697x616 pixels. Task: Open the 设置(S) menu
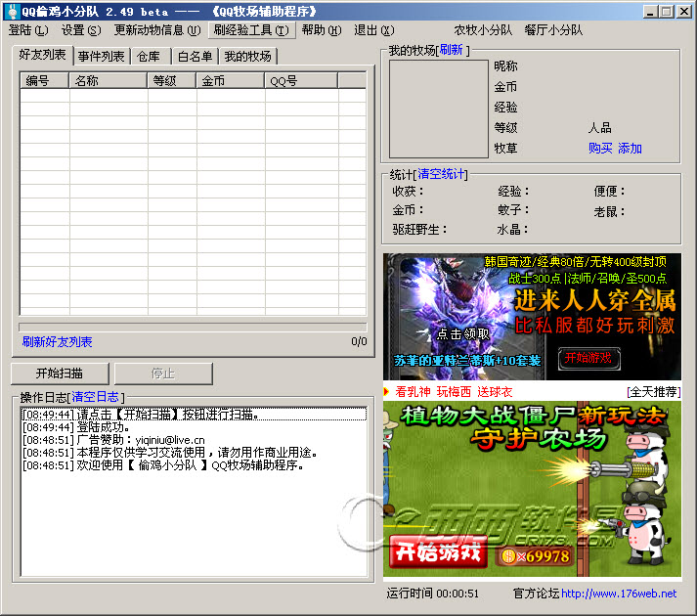[81, 30]
